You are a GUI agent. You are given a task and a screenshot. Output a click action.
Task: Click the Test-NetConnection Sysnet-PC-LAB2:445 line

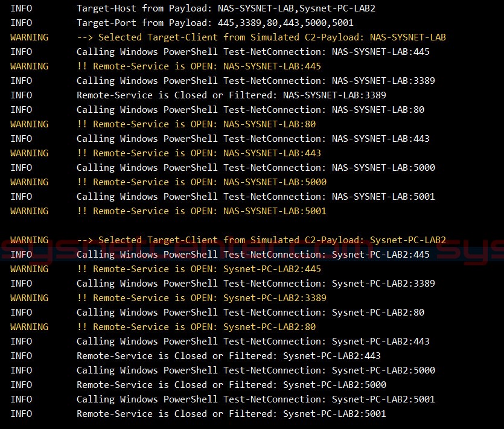(220, 255)
